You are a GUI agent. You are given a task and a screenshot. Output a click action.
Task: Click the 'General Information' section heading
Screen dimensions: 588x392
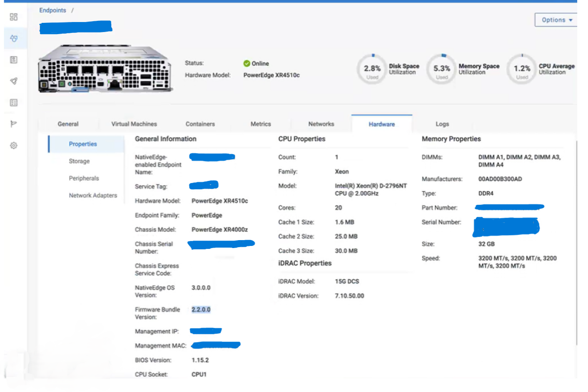point(166,139)
